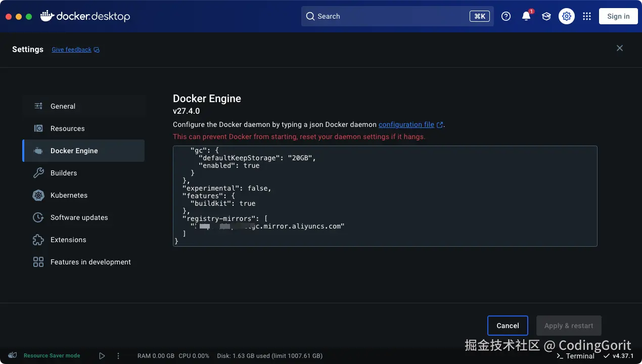Switch to the Kubernetes section
The height and width of the screenshot is (364, 642).
tap(83, 195)
